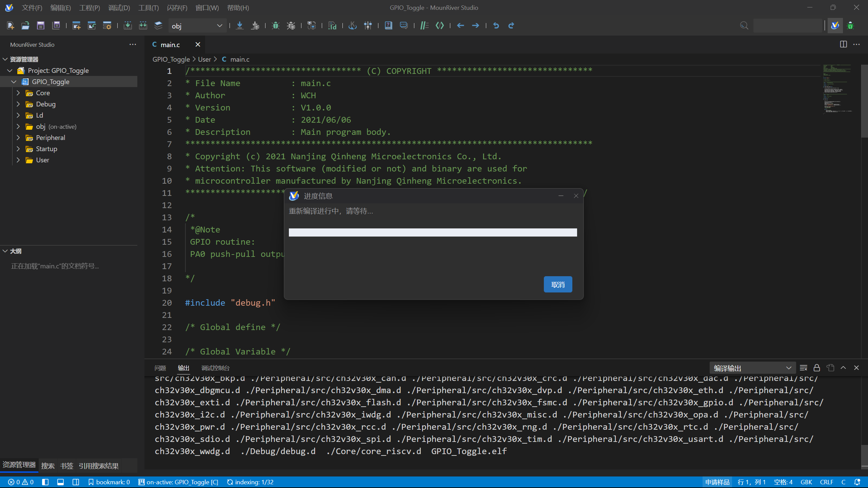Click 申请样品 in the status bar
Screen dimensions: 868x488
point(717,482)
